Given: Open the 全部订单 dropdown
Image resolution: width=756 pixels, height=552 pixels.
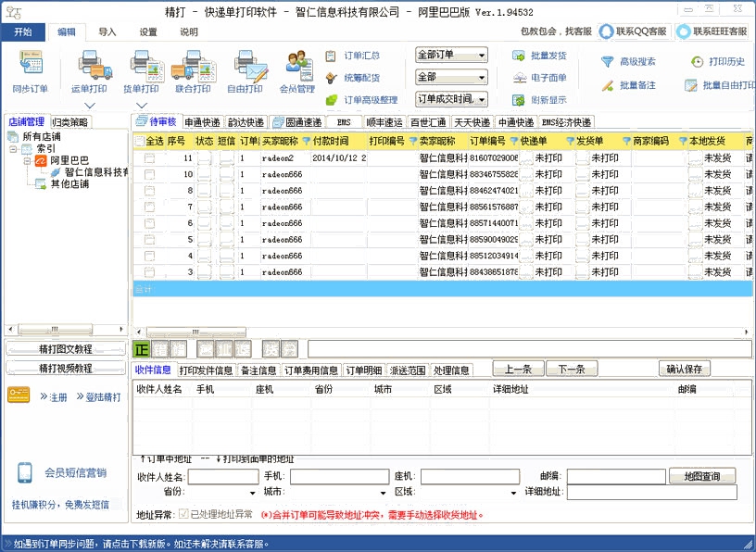Looking at the screenshot, I should point(451,55).
